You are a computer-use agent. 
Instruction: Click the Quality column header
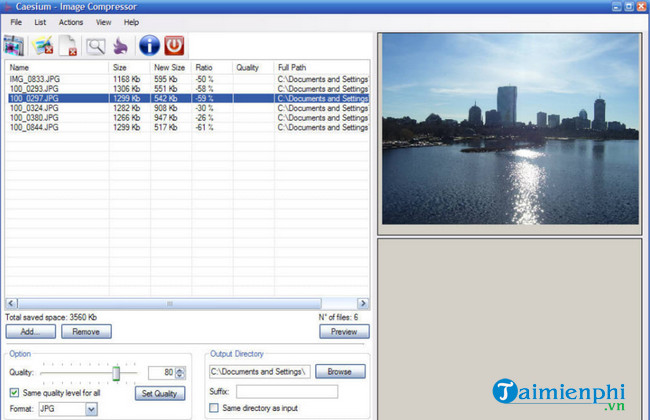[x=253, y=68]
